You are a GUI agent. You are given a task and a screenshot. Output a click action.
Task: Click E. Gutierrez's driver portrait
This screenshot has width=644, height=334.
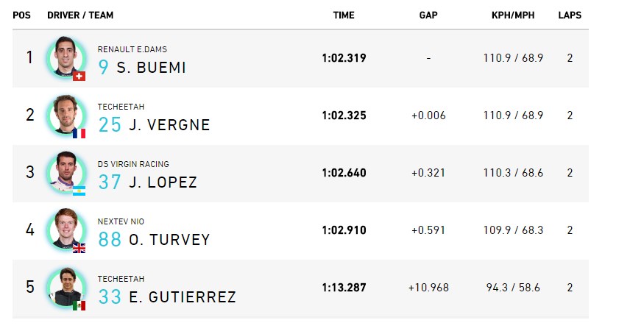coord(66,287)
